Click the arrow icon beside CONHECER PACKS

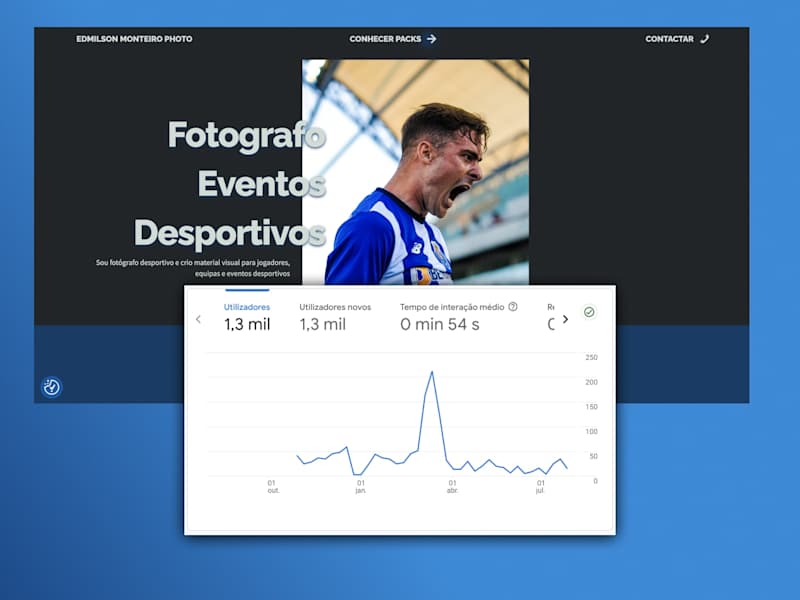[x=432, y=39]
